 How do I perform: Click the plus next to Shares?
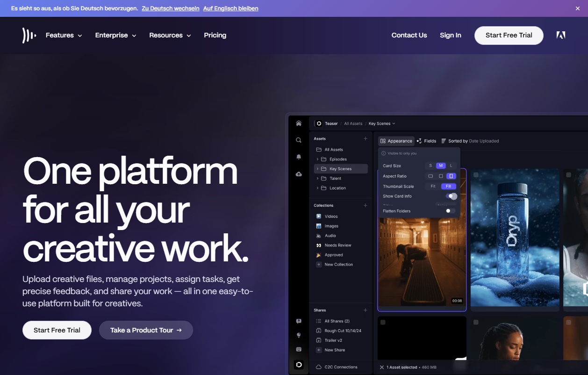click(x=366, y=310)
